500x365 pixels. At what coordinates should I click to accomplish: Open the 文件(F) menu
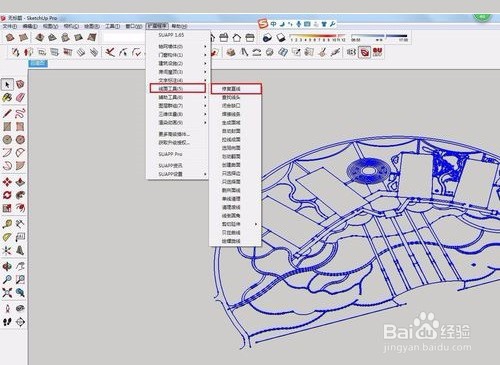pyautogui.click(x=10, y=26)
